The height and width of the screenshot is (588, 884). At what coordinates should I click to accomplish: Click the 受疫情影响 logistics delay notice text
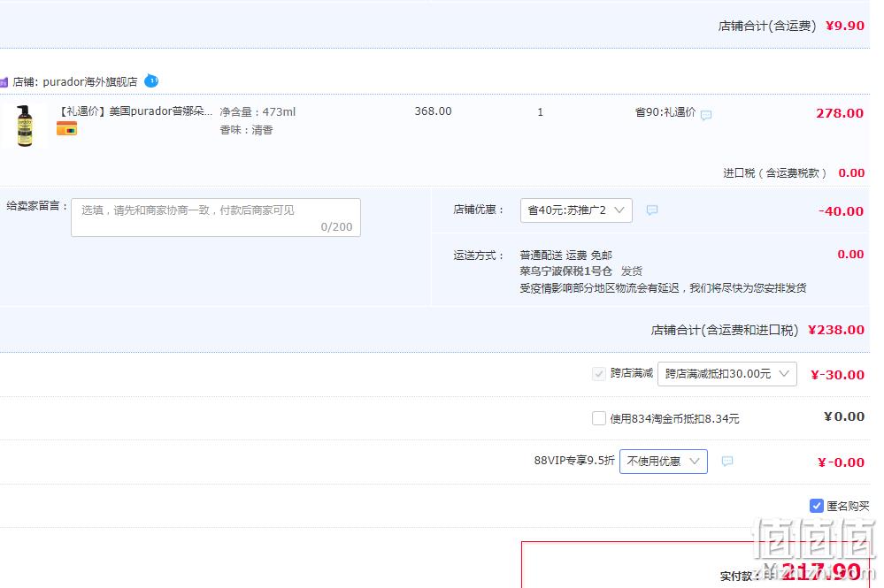[663, 287]
